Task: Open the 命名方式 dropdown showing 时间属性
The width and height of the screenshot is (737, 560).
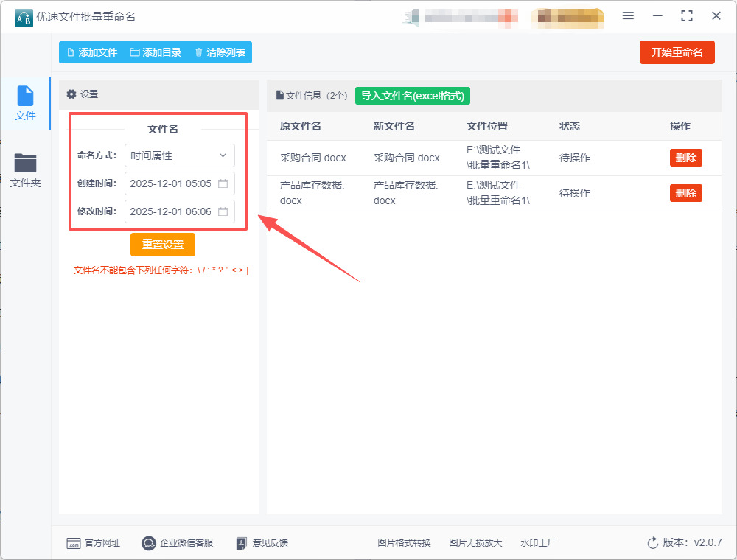Action: click(180, 155)
